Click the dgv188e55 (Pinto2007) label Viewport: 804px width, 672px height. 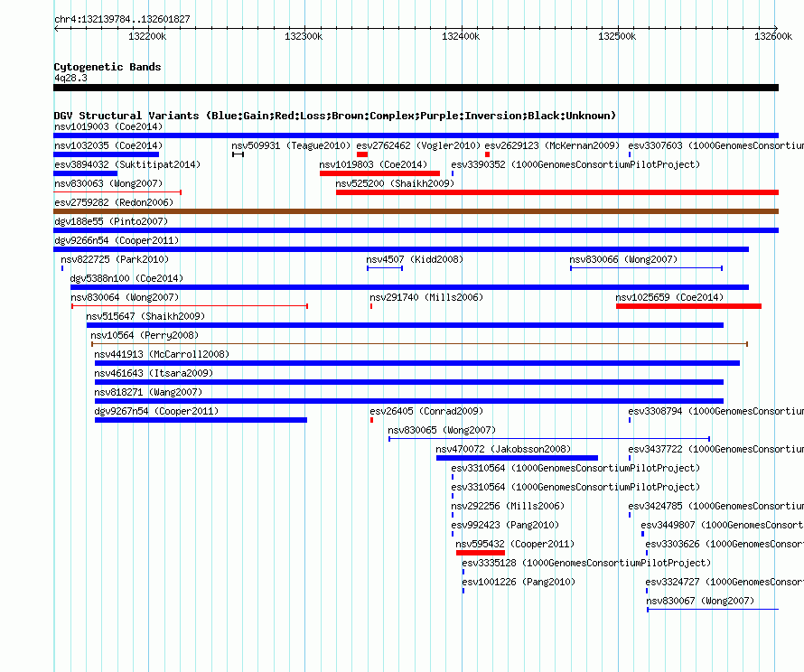coord(111,221)
